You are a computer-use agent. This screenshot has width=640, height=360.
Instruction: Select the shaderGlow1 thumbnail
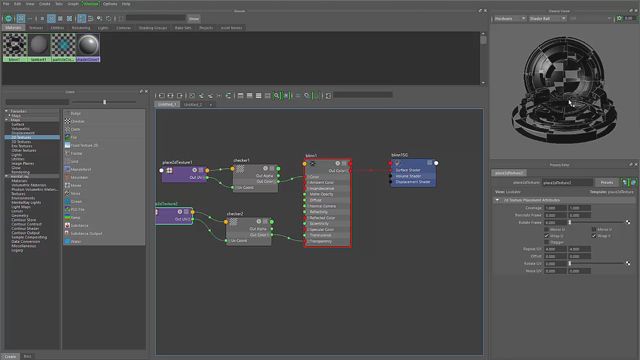pos(88,47)
